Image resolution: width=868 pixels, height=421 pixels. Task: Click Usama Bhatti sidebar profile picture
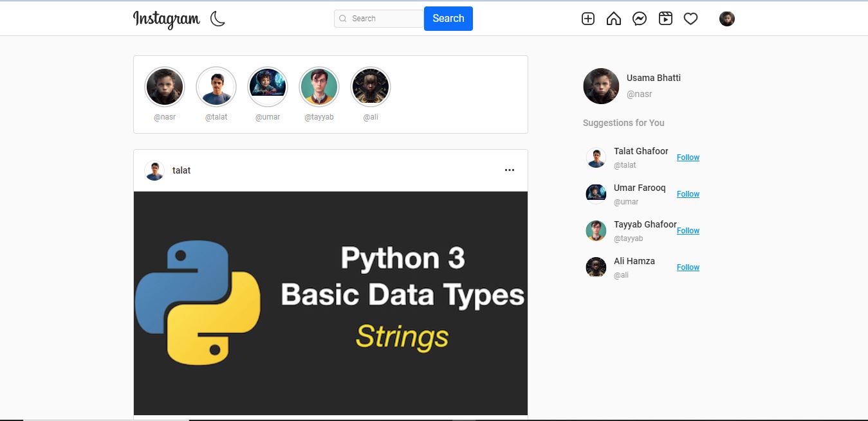pyautogui.click(x=601, y=86)
